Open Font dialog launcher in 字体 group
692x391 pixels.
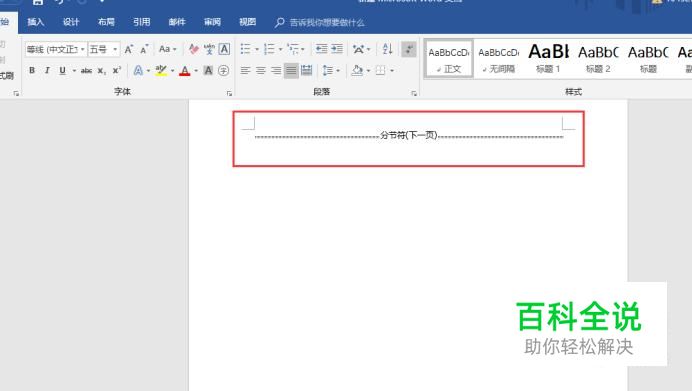[229, 94]
